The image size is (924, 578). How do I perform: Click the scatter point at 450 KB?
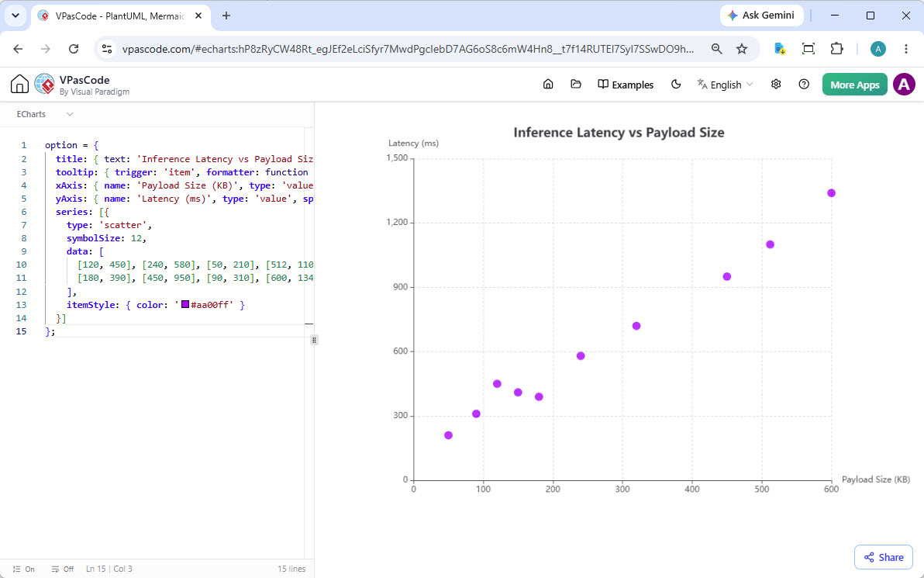[726, 277]
